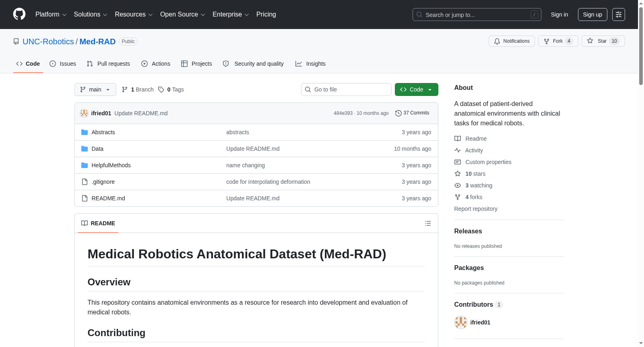Open the HelpfulMethods folder name
Viewport: 644px width, 347px height.
[111, 165]
